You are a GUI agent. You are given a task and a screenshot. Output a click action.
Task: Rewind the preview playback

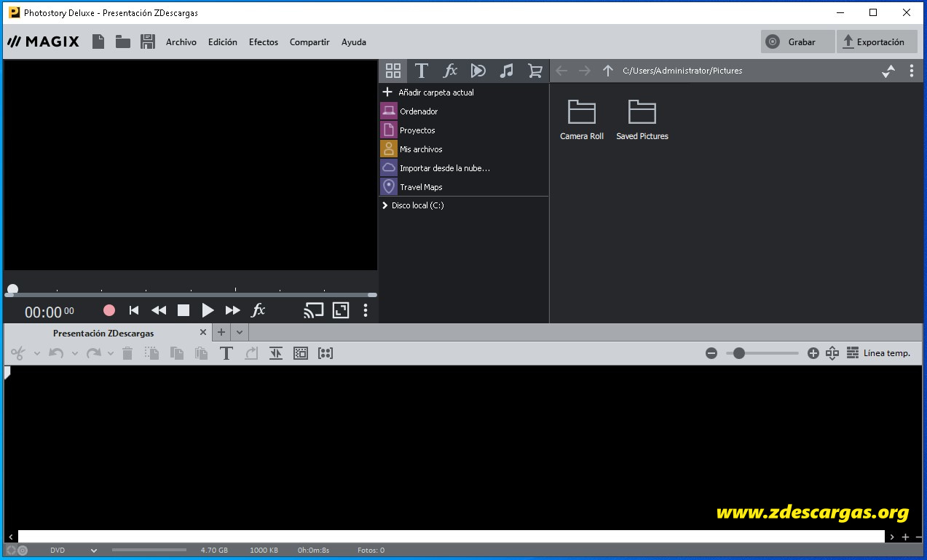pos(159,310)
